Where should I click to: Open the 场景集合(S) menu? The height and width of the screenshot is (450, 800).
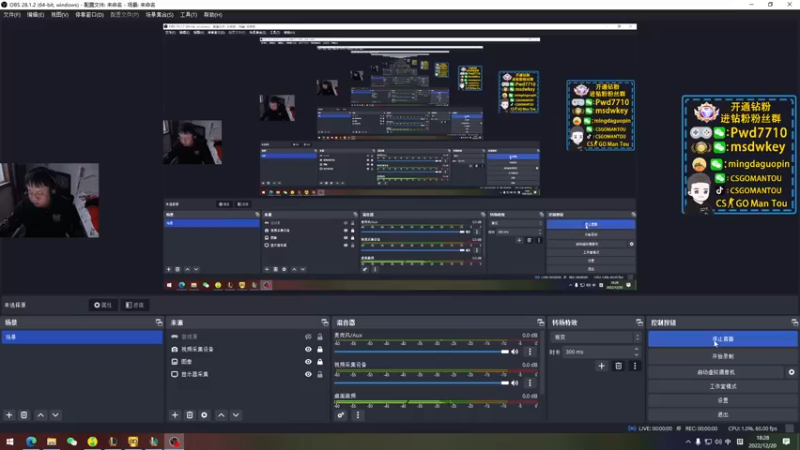tap(159, 15)
